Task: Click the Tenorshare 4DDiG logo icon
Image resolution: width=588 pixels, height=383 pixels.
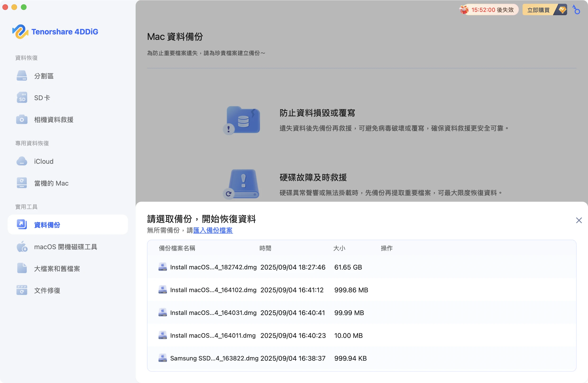Action: 20,32
